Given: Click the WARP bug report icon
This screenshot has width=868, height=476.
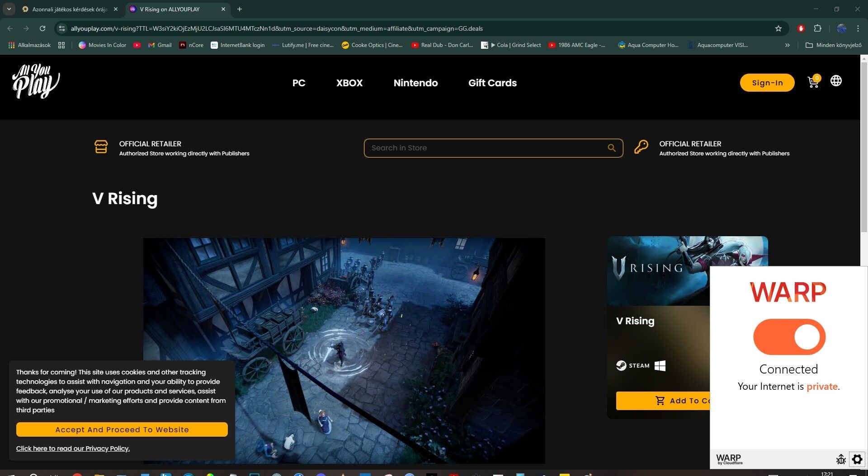Looking at the screenshot, I should [x=840, y=459].
